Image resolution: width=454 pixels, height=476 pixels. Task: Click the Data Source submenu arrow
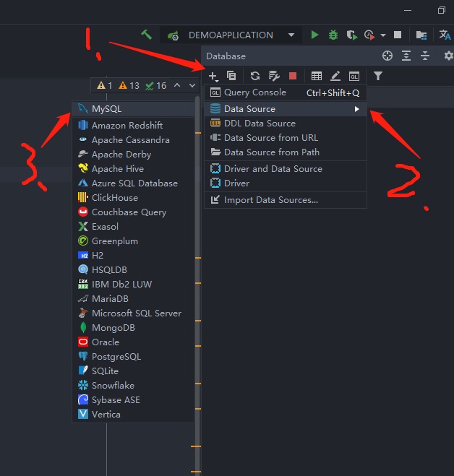pos(356,109)
